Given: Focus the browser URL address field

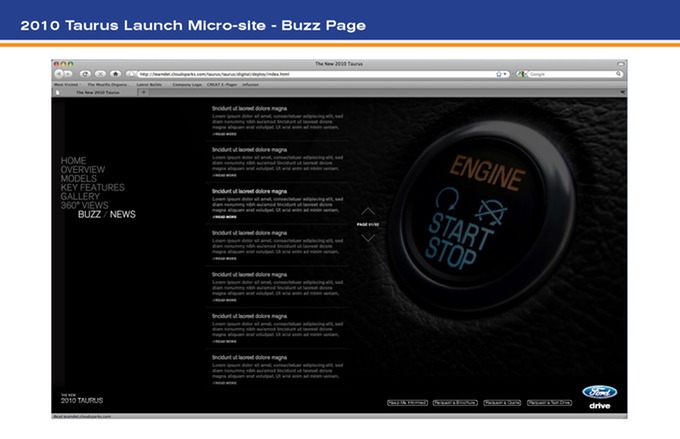Looking at the screenshot, I should click(x=317, y=74).
